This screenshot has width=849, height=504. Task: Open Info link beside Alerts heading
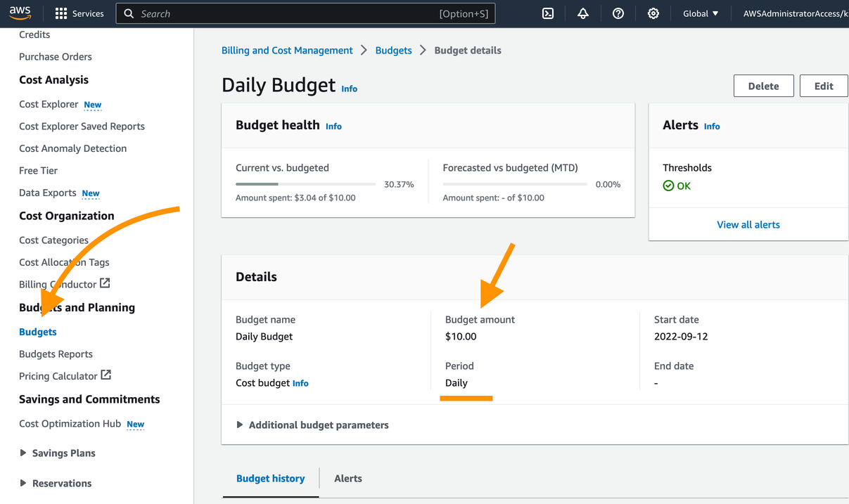pos(712,127)
